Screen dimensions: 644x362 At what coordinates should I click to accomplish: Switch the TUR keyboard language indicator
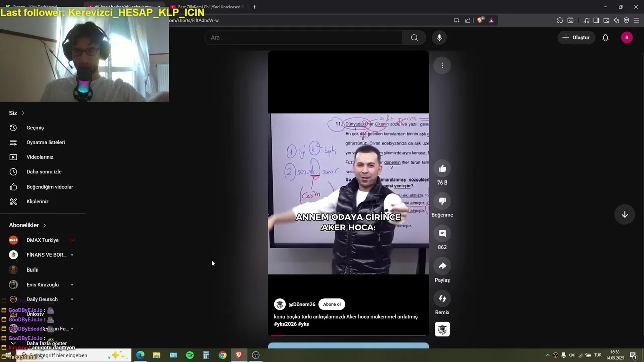coord(598,355)
